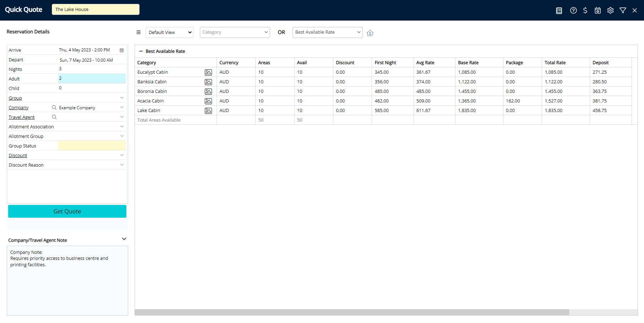This screenshot has width=644, height=323.
Task: Click the dollar sign rates icon
Action: (585, 11)
